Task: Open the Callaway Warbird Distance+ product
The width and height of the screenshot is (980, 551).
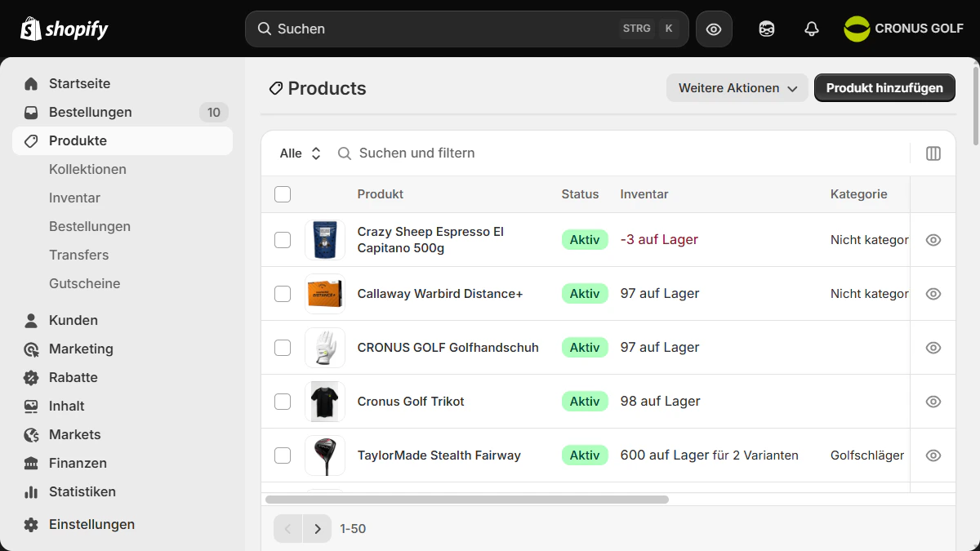Action: (x=440, y=294)
